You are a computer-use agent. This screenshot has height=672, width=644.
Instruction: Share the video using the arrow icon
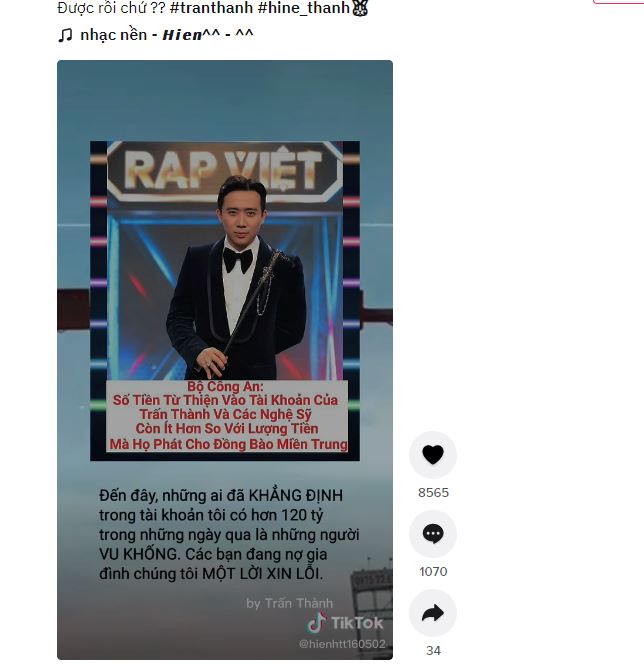(433, 613)
